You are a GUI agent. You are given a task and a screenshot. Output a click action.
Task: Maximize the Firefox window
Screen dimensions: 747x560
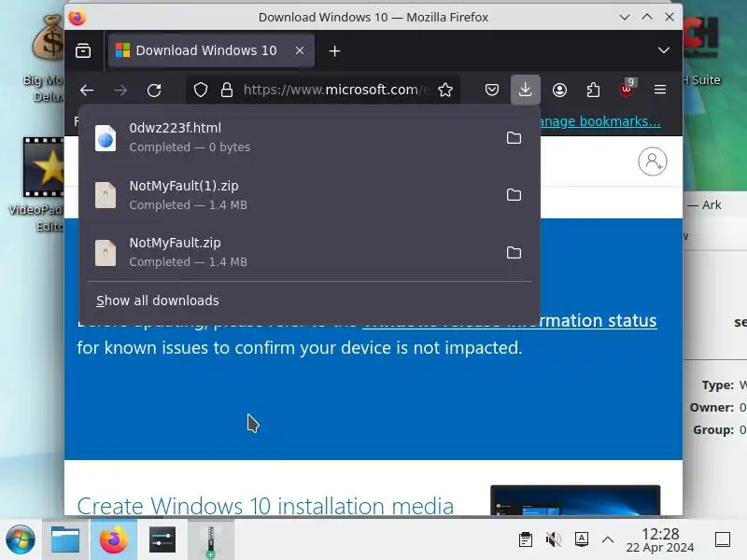pyautogui.click(x=647, y=17)
